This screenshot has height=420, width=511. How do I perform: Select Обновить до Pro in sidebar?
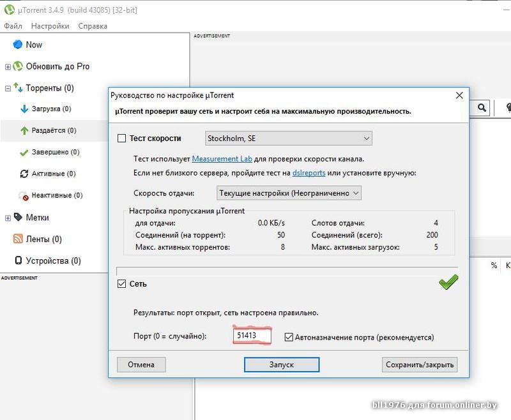57,66
